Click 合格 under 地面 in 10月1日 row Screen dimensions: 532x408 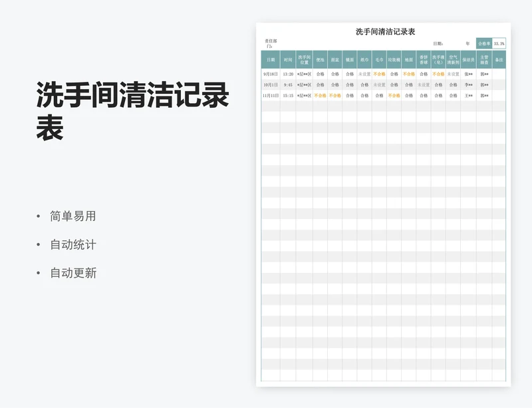coord(409,85)
